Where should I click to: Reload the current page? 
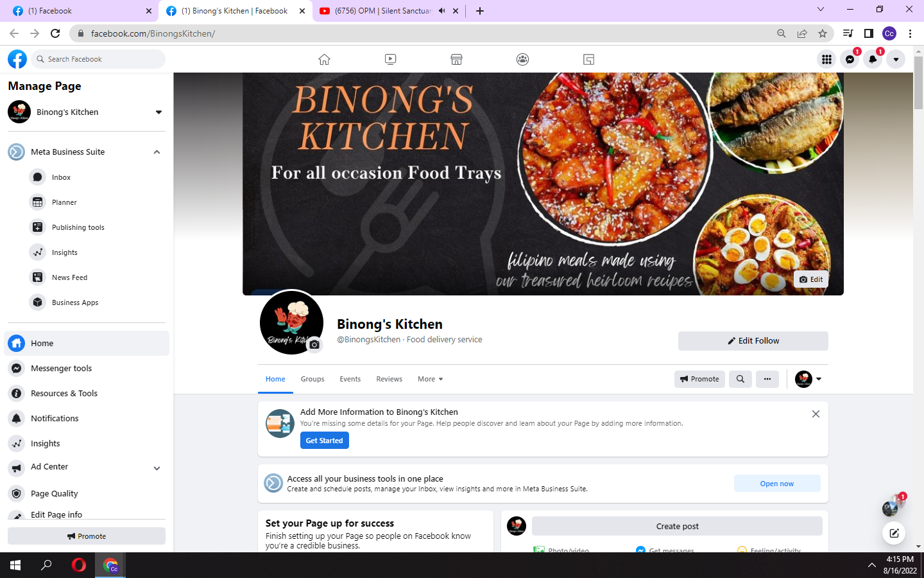[x=55, y=33]
